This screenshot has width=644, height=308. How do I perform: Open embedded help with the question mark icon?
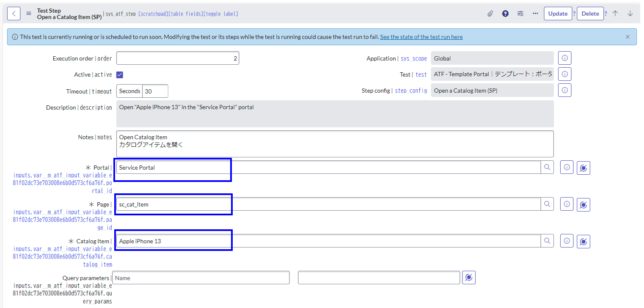505,13
